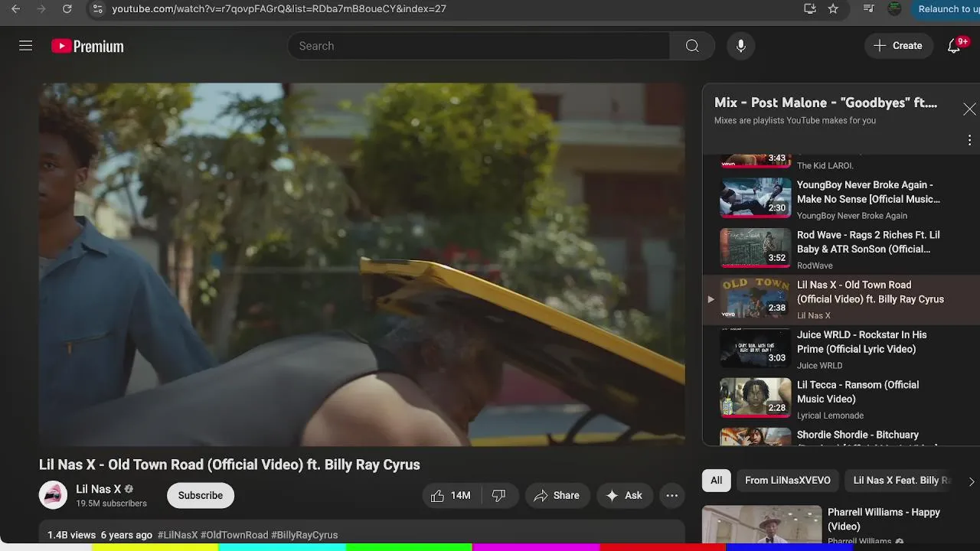Open browser media controls icon
Image resolution: width=980 pixels, height=551 pixels.
[868, 9]
